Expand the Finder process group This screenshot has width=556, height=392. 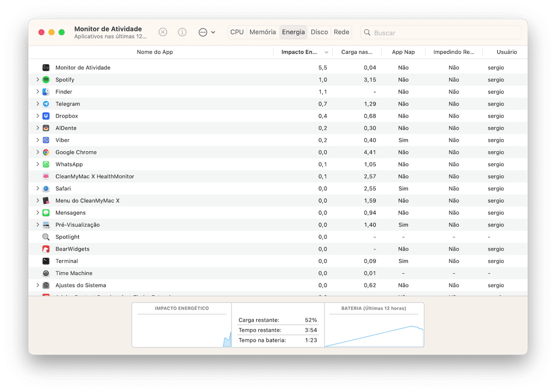coord(37,92)
